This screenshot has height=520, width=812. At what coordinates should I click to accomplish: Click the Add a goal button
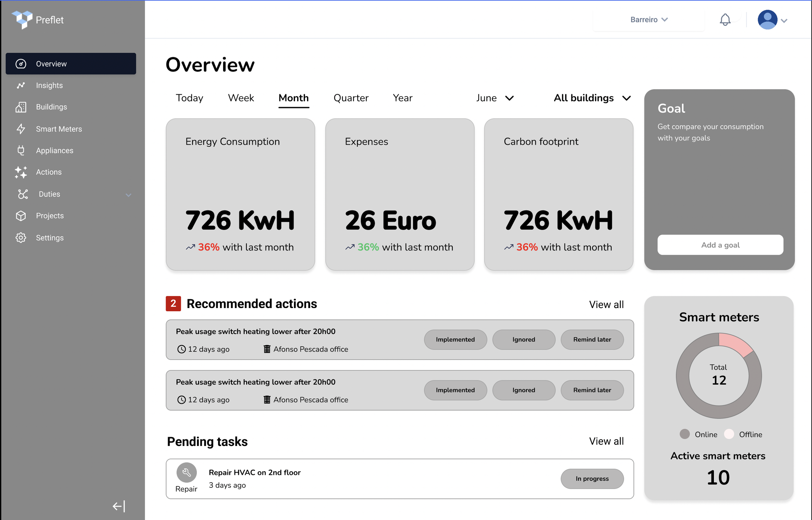(720, 245)
